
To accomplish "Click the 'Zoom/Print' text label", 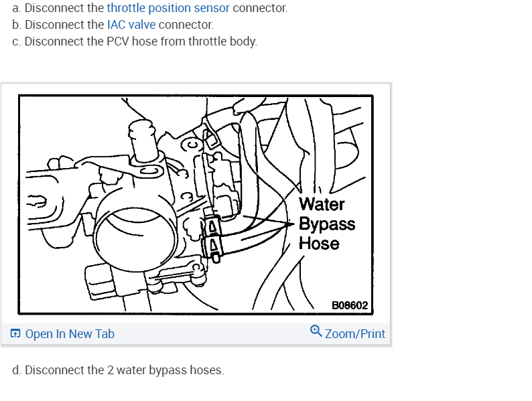I will [355, 334].
